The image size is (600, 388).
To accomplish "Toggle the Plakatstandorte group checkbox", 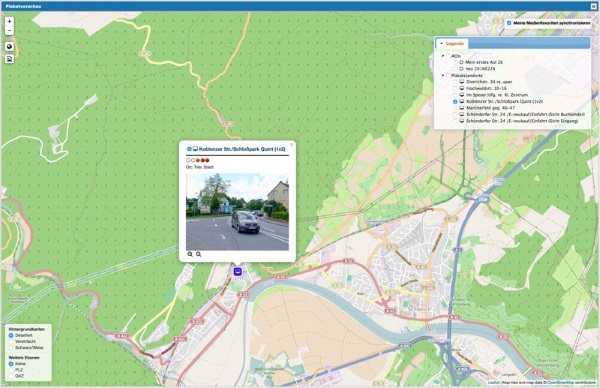I will coord(448,75).
